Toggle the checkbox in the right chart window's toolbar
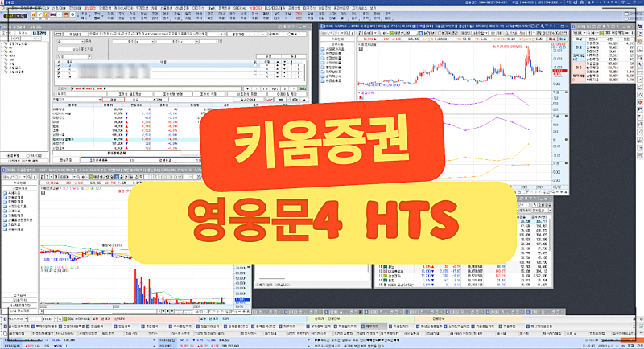Viewport: 644px width, 349px height. tap(440, 33)
